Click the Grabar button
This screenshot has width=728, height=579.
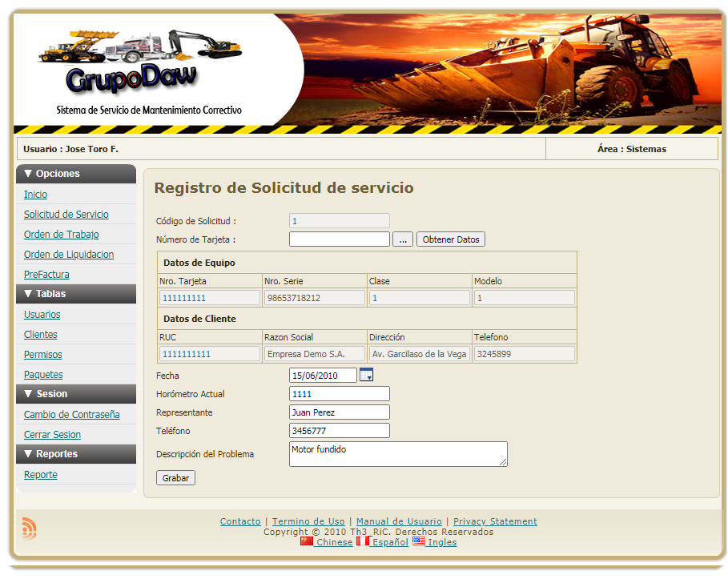[x=175, y=478]
